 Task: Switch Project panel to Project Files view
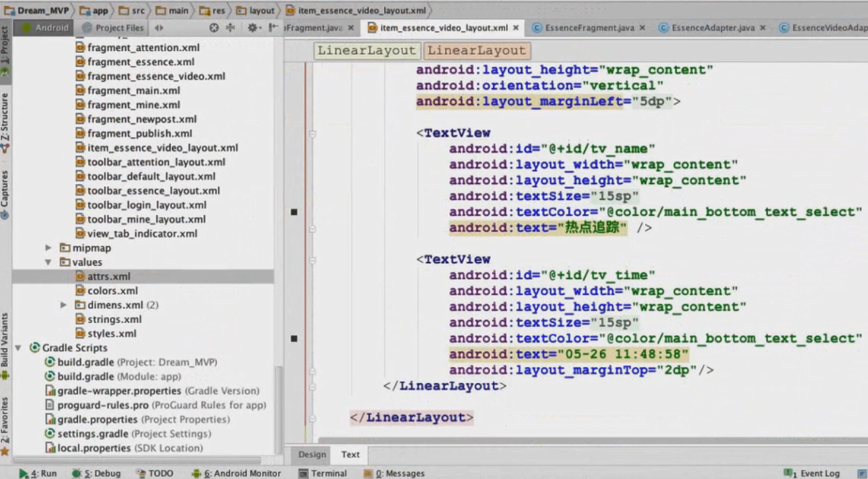pyautogui.click(x=113, y=28)
